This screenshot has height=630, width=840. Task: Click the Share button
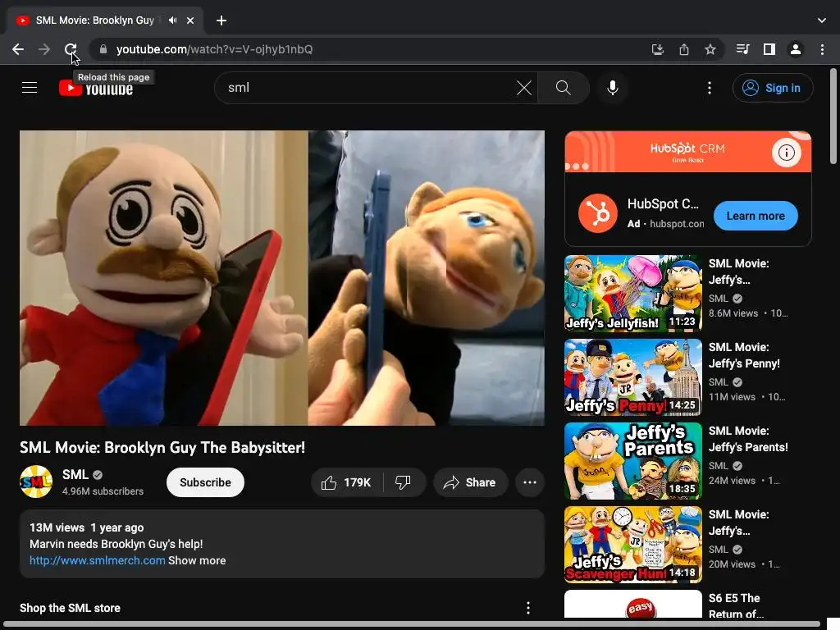(470, 482)
